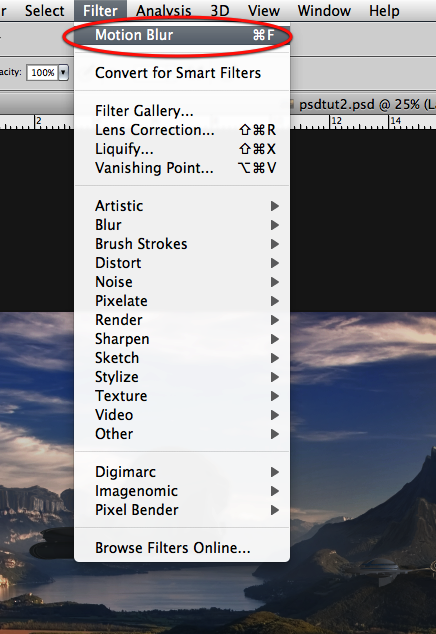The width and height of the screenshot is (436, 634).
Task: Expand the Render filter submenu
Action: coord(182,320)
